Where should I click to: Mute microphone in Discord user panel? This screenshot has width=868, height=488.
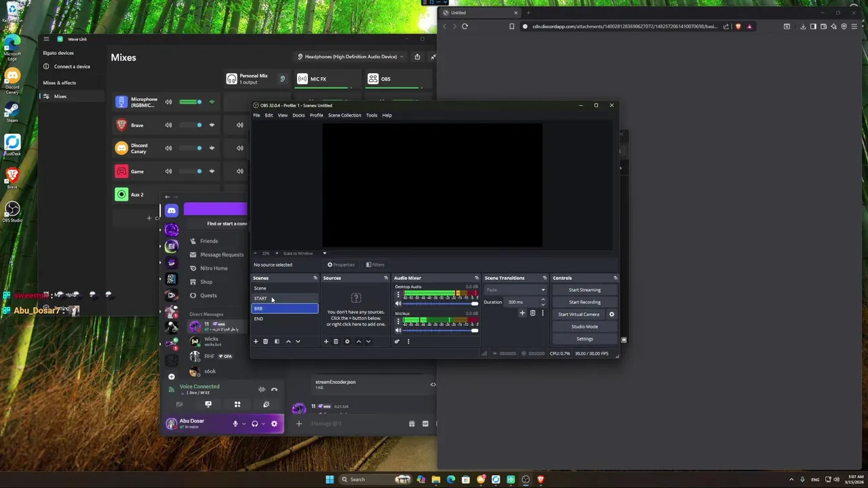pyautogui.click(x=235, y=424)
